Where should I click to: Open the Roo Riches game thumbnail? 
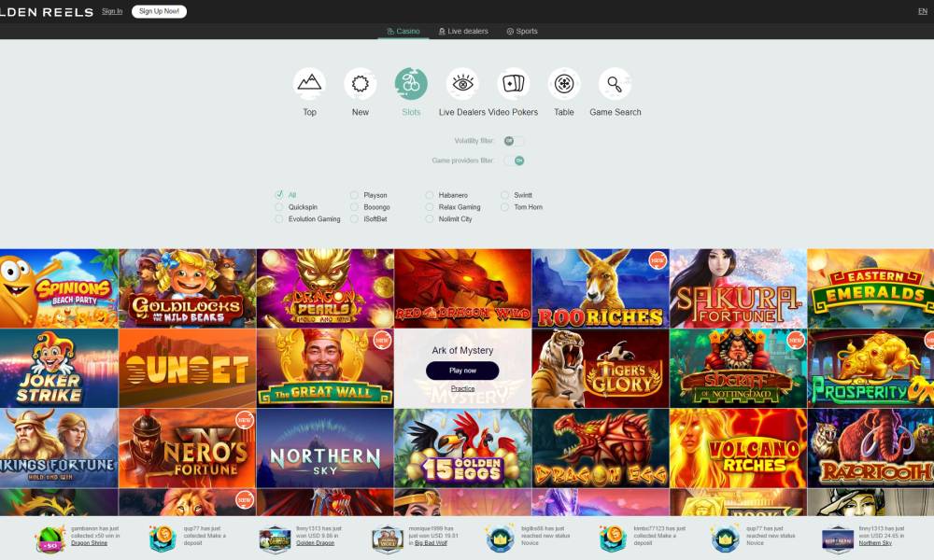click(601, 288)
